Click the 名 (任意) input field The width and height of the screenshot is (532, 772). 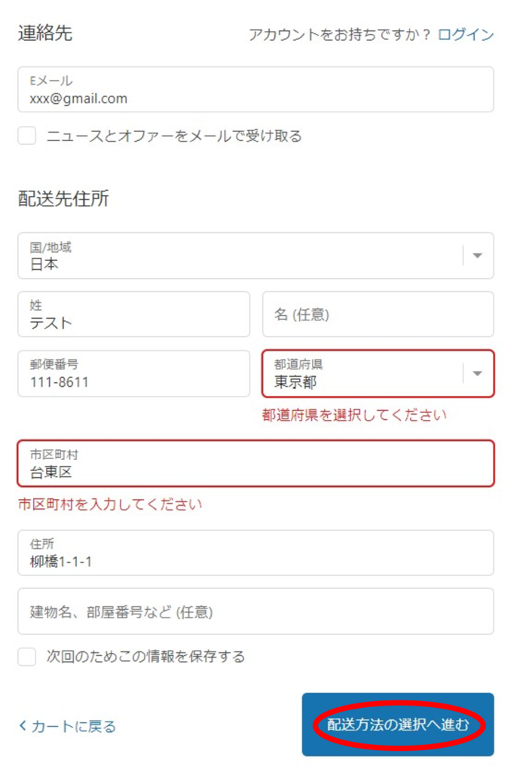pyautogui.click(x=378, y=314)
